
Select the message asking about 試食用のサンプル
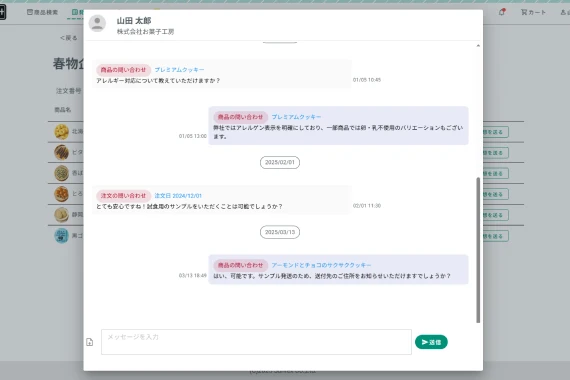tap(189, 206)
